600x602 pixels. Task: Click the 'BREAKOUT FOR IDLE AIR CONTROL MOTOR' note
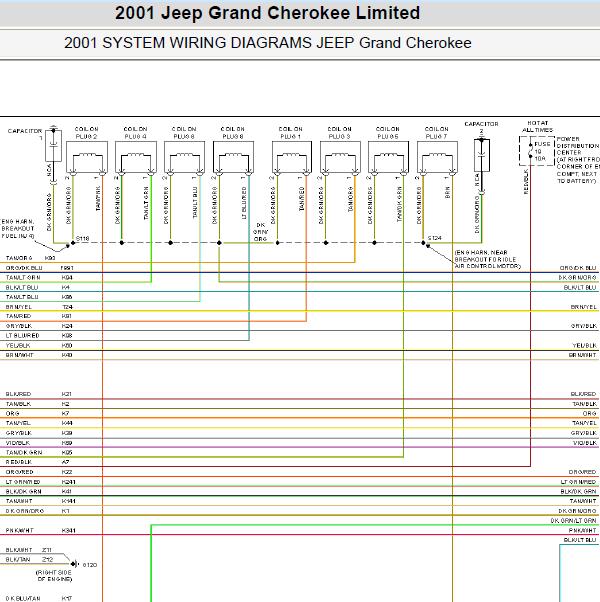pyautogui.click(x=488, y=259)
